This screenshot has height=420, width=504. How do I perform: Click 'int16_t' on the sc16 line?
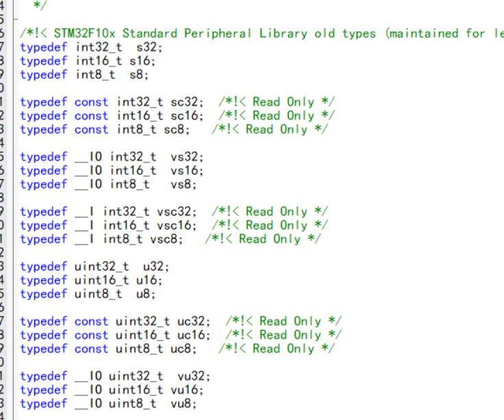[140, 116]
